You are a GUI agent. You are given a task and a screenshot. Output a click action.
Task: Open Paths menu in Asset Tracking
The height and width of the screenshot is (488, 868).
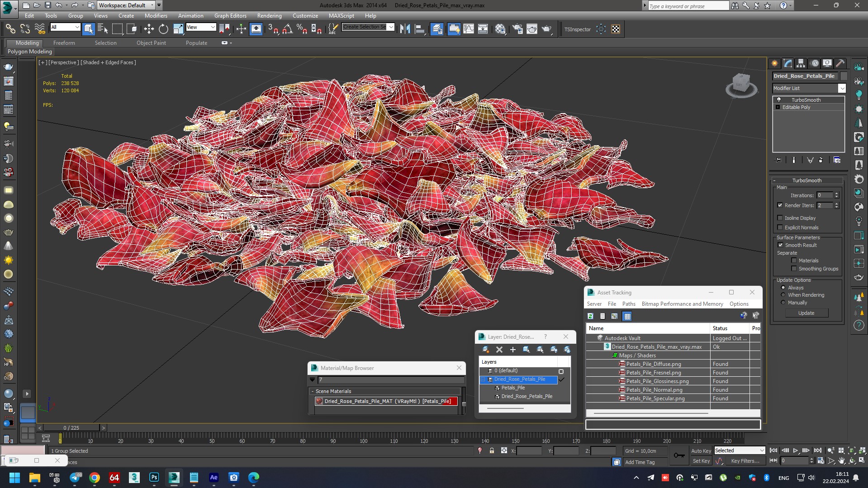tap(629, 304)
